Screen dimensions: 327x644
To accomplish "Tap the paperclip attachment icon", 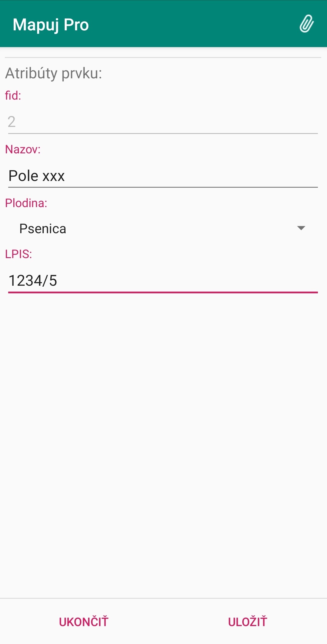I will pyautogui.click(x=306, y=24).
